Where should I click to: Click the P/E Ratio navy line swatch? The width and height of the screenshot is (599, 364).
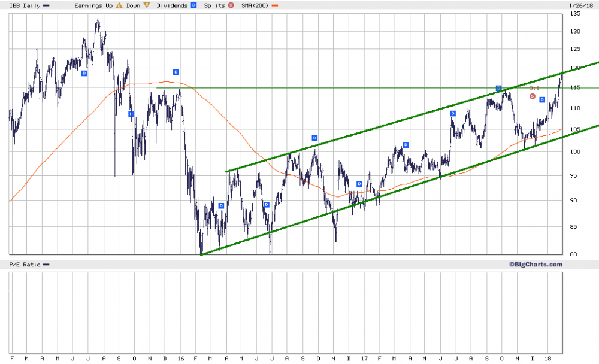tap(46, 265)
